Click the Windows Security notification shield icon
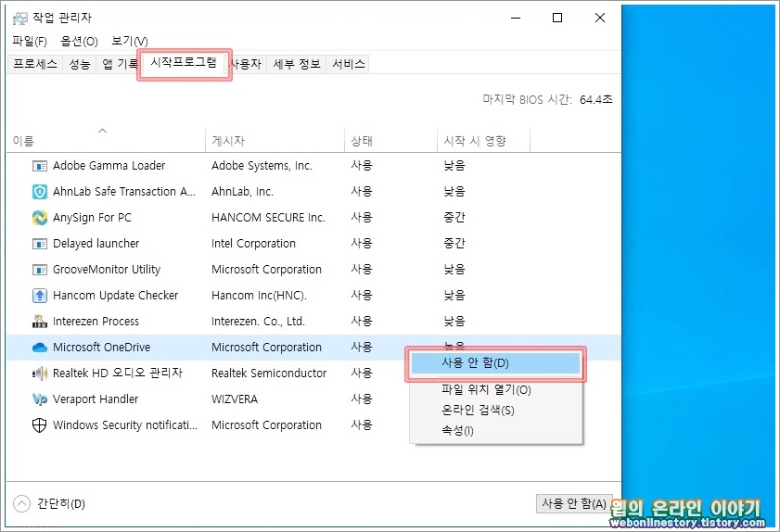The height and width of the screenshot is (532, 780). tap(40, 425)
